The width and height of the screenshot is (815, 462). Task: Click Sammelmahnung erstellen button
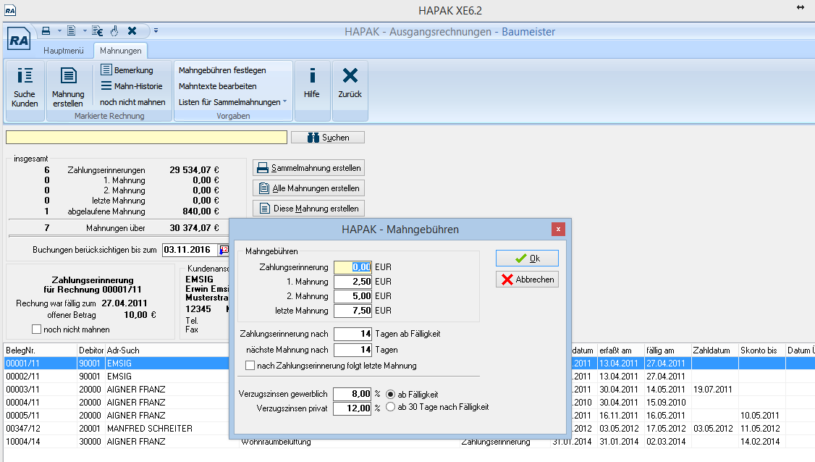(309, 168)
